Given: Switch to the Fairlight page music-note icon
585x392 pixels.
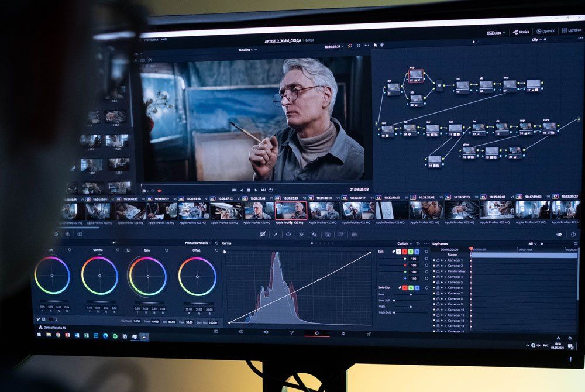Looking at the screenshot, I should click(342, 333).
